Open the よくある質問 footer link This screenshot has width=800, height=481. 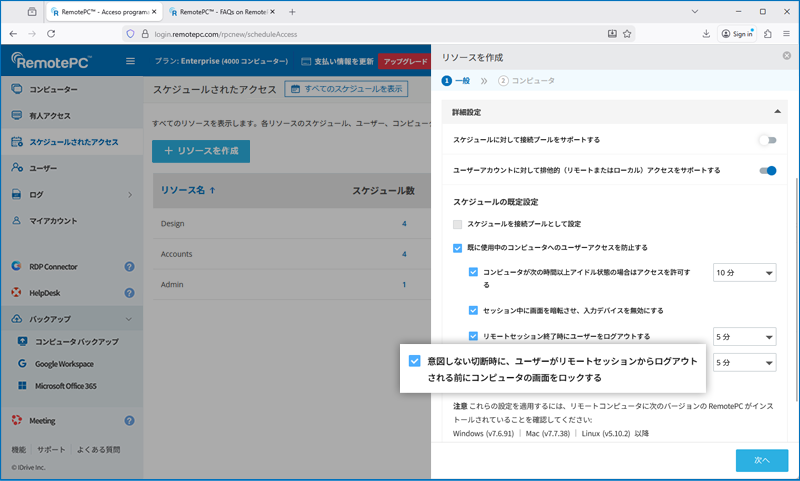(98, 449)
